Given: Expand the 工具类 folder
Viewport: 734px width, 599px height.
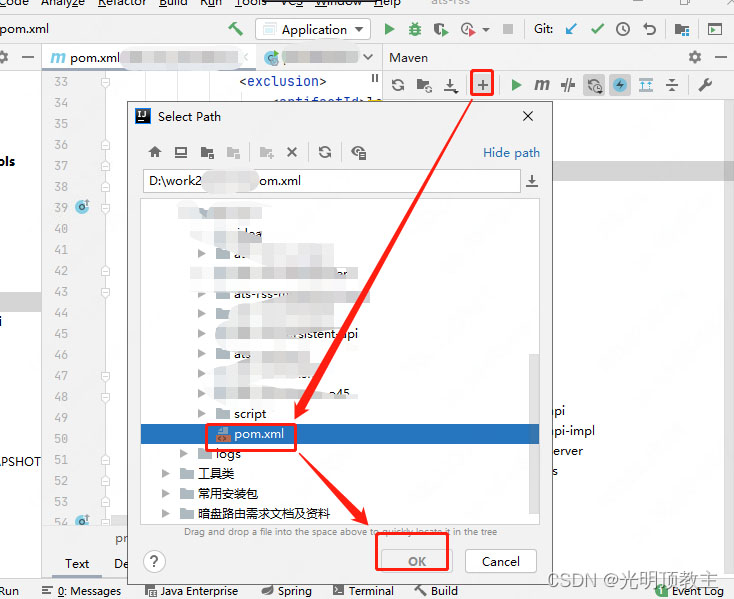Looking at the screenshot, I should [x=166, y=473].
